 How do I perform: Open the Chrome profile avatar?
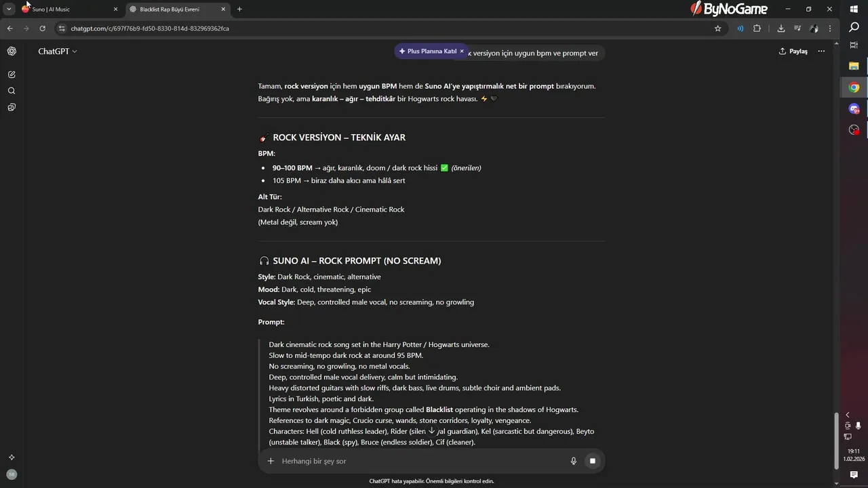click(814, 28)
